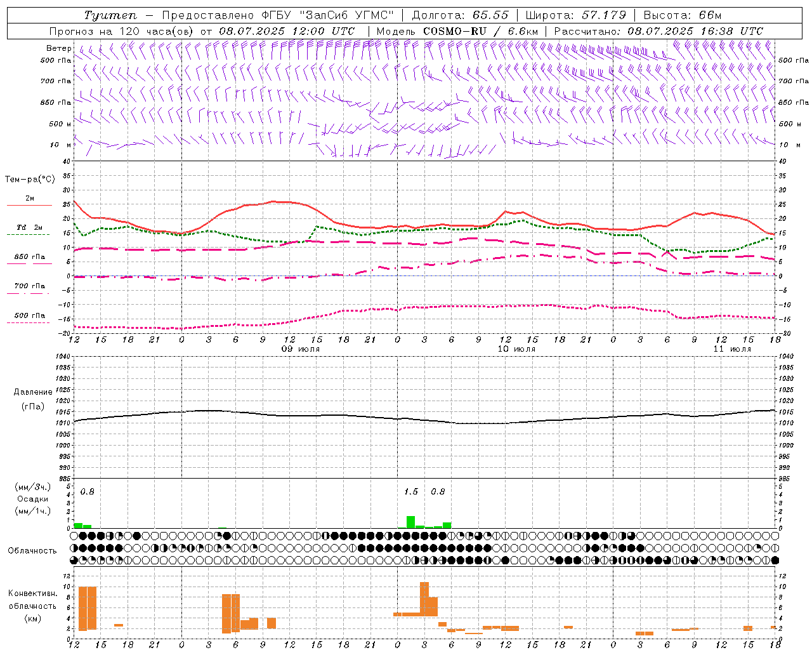This screenshot has width=812, height=650.
Task: Click the black pressure curve line
Action: tap(424, 420)
